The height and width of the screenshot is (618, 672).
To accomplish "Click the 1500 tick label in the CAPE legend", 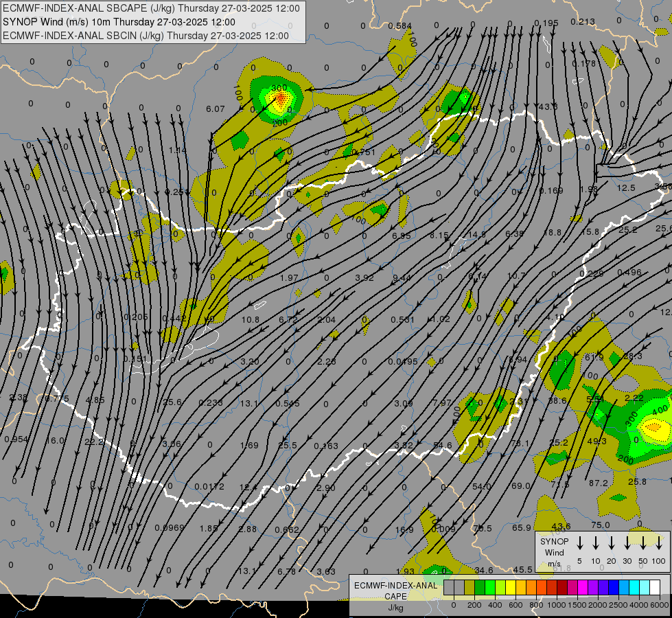I will point(577,605).
